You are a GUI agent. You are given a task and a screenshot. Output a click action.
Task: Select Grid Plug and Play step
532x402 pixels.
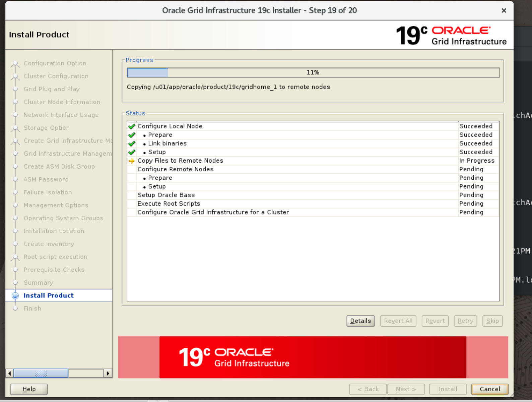pyautogui.click(x=52, y=89)
